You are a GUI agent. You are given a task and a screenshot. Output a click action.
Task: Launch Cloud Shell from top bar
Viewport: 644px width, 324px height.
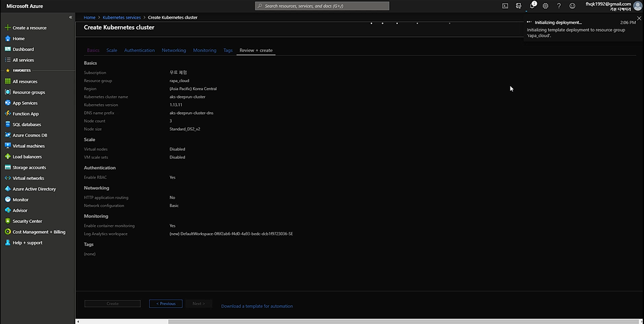point(505,6)
